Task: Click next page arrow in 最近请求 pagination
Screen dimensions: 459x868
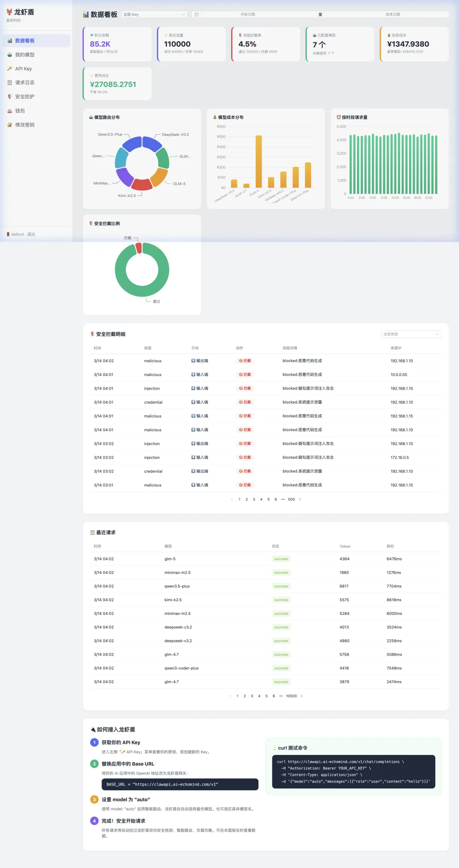Action: (302, 696)
